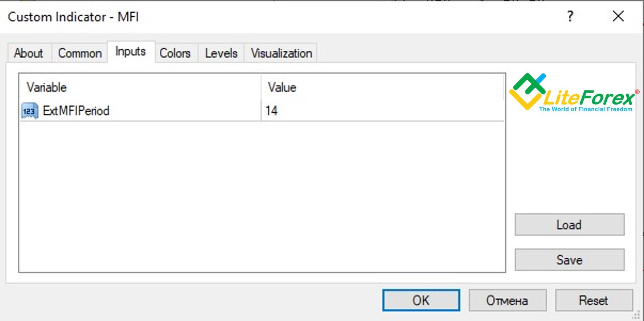Show the Visualization tab

pos(281,53)
